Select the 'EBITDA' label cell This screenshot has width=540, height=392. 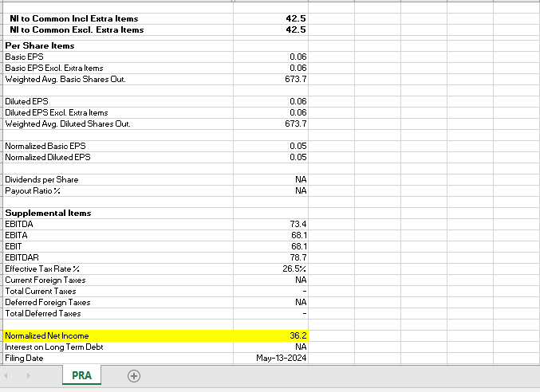coord(118,224)
